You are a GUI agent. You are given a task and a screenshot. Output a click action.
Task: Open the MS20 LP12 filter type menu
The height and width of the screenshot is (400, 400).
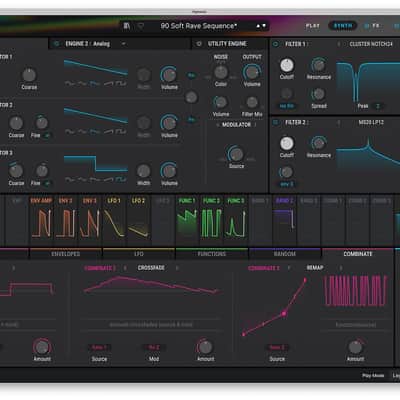(x=371, y=122)
